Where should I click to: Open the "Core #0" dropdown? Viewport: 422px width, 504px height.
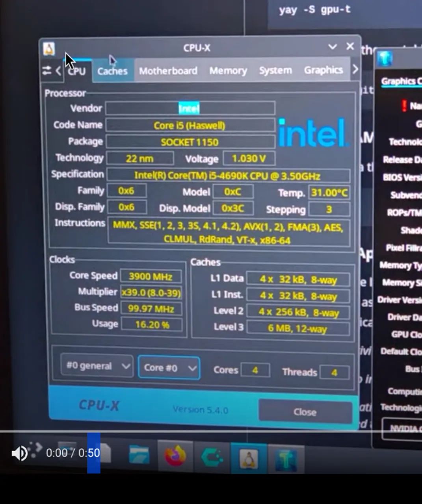coord(169,368)
